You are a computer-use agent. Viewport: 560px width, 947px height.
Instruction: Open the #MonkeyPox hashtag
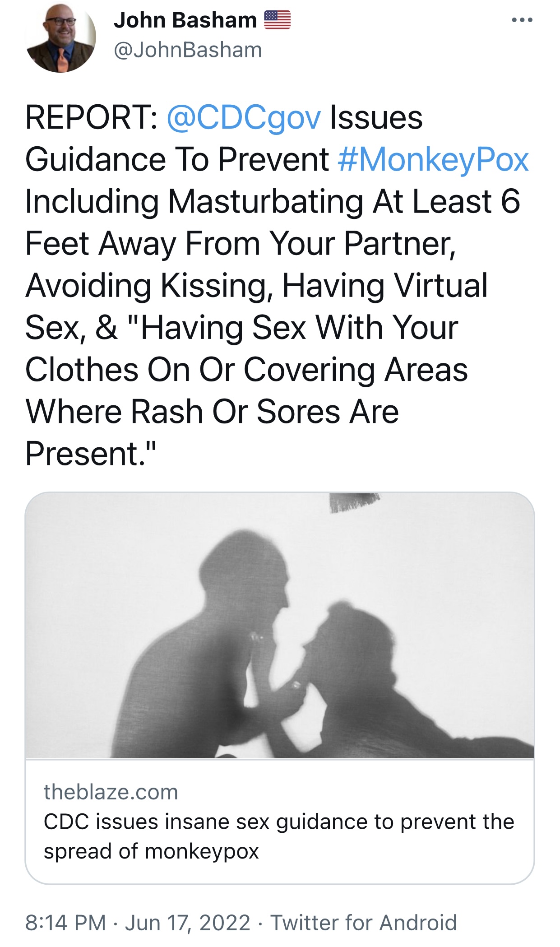coord(433,160)
